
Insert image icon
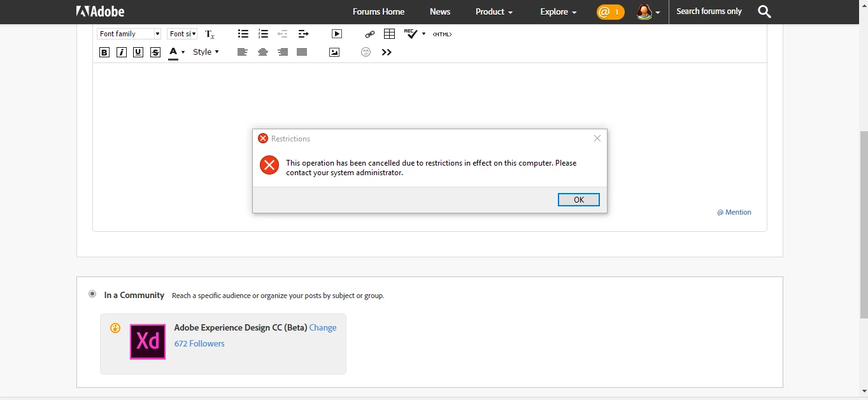[334, 52]
